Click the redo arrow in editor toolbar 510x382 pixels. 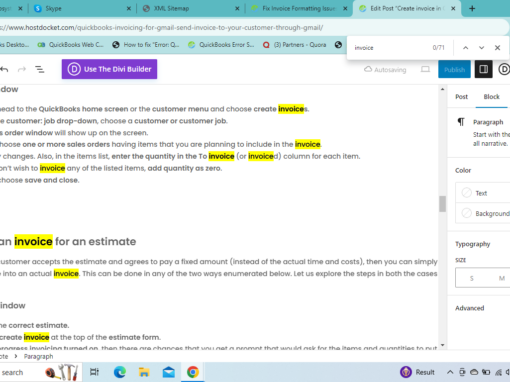(22, 69)
